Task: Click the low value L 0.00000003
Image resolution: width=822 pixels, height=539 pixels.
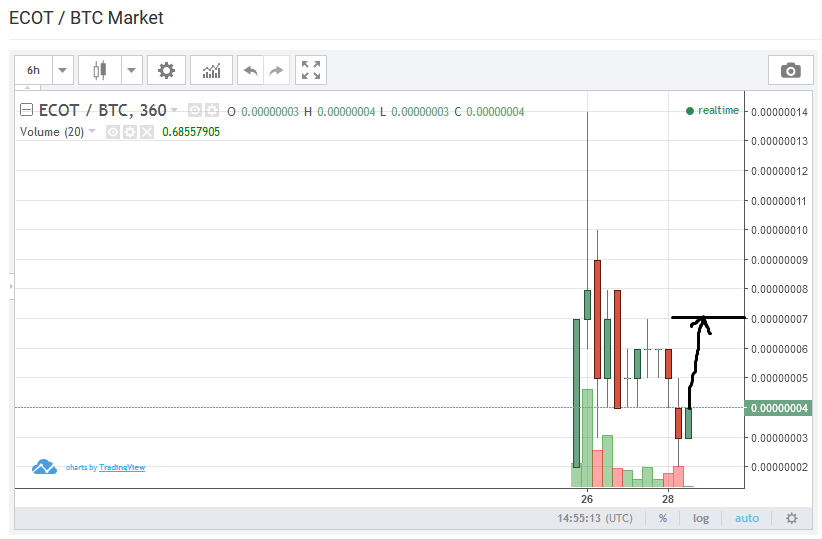Action: 414,112
